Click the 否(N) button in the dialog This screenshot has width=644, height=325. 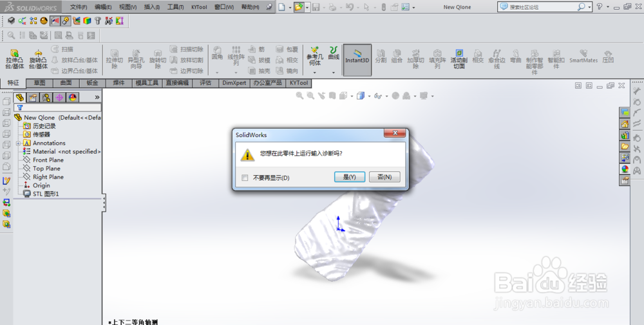[384, 177]
